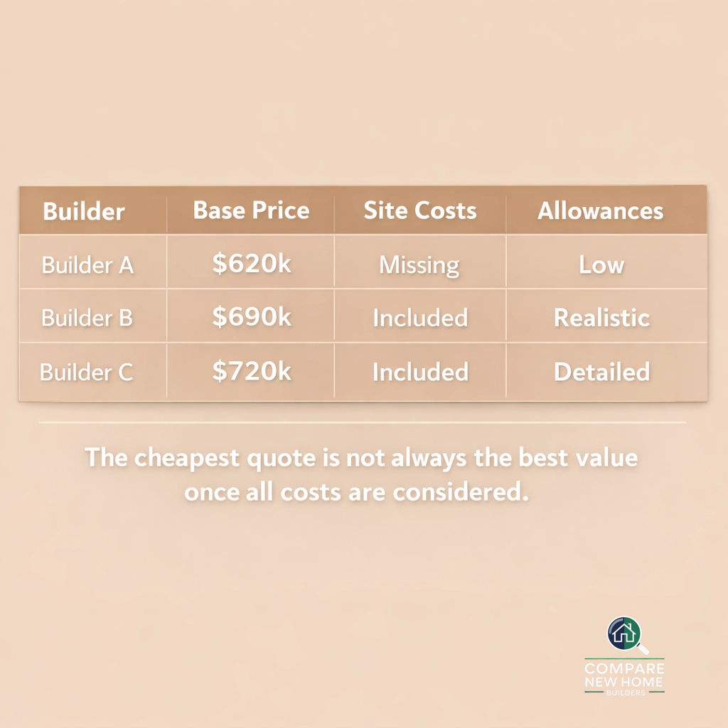The image size is (728, 728).
Task: Click the 'cheapest quote is not always' caption line
Action: tap(361, 457)
